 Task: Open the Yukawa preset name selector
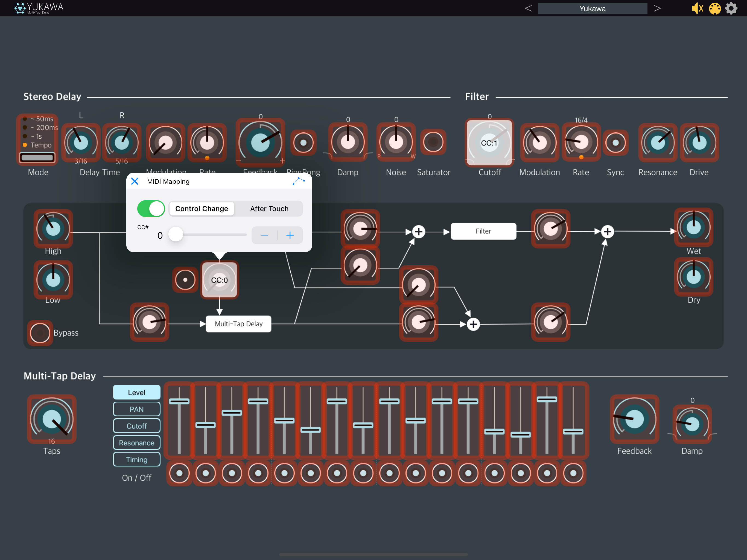click(x=592, y=8)
